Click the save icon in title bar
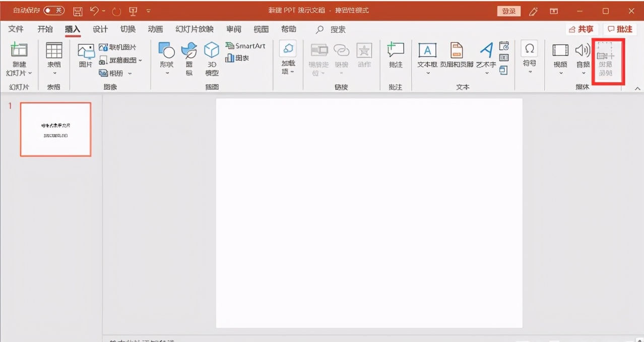644x342 pixels. 78,11
